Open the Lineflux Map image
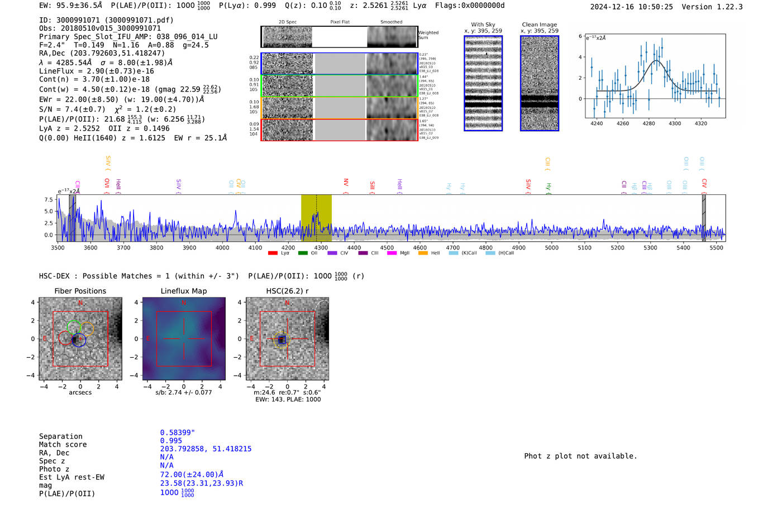Viewport: 782px width, 532px height. [184, 339]
